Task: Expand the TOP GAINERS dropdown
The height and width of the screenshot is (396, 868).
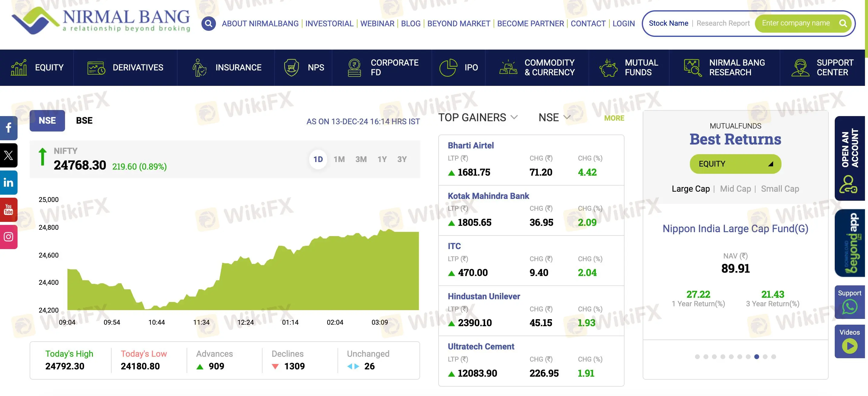Action: pyautogui.click(x=478, y=118)
